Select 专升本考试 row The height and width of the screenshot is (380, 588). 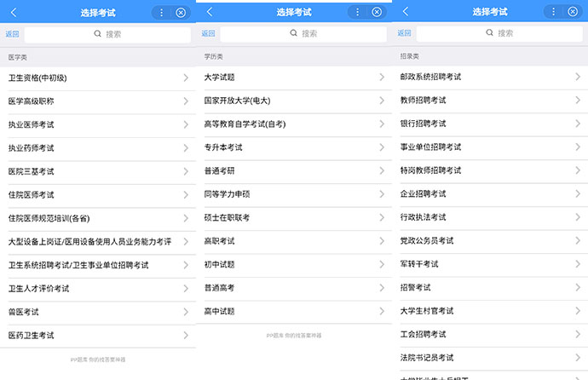pos(294,147)
